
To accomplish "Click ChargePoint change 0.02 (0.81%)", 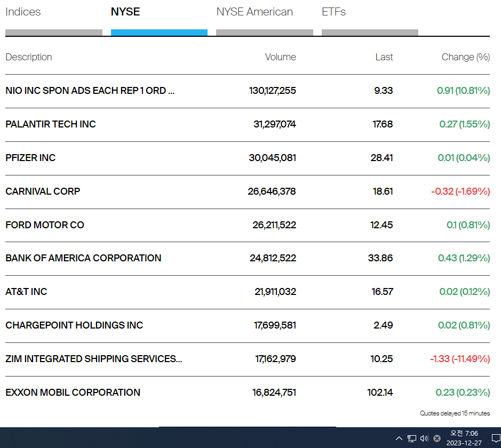I will pos(464,325).
